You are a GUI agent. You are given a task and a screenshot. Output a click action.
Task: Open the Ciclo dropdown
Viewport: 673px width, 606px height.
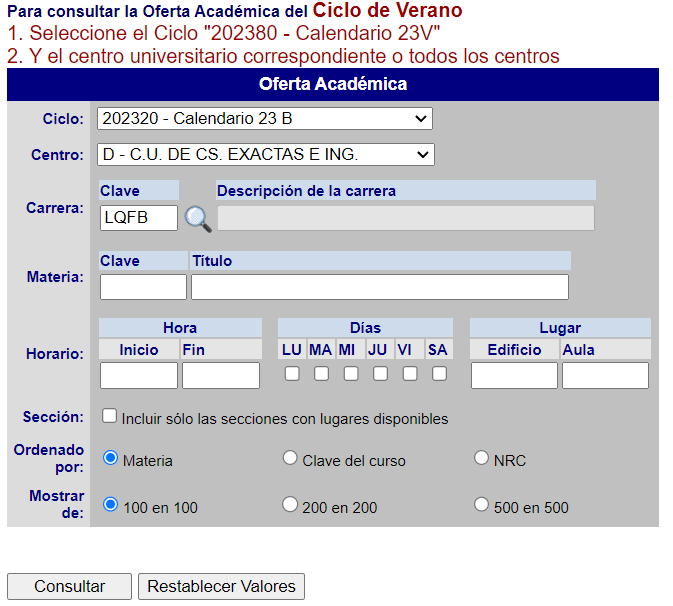point(265,119)
